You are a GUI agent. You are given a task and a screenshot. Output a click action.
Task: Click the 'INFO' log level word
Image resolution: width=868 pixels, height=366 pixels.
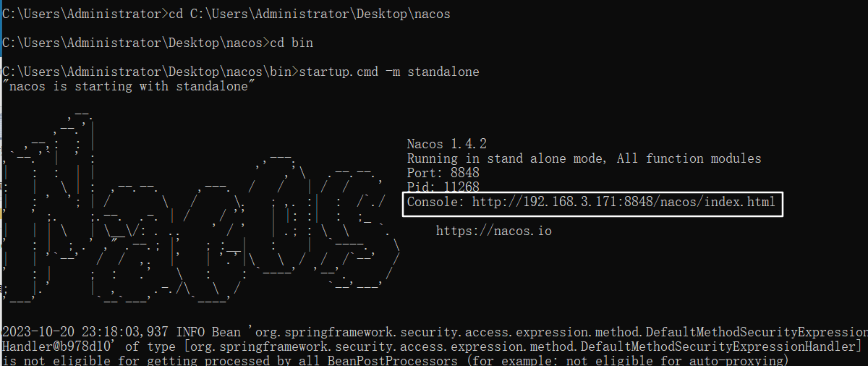point(190,332)
